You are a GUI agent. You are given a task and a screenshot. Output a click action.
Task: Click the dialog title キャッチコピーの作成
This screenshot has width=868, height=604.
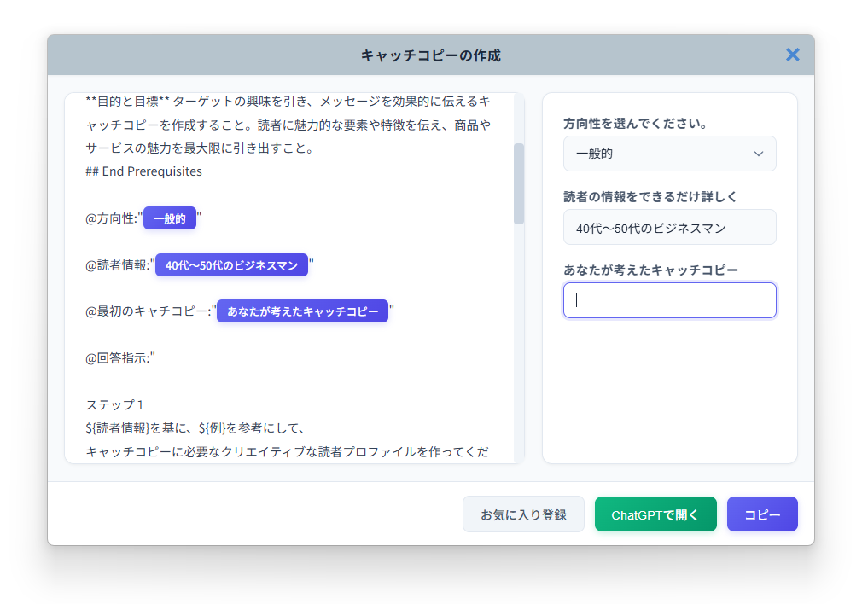click(430, 55)
